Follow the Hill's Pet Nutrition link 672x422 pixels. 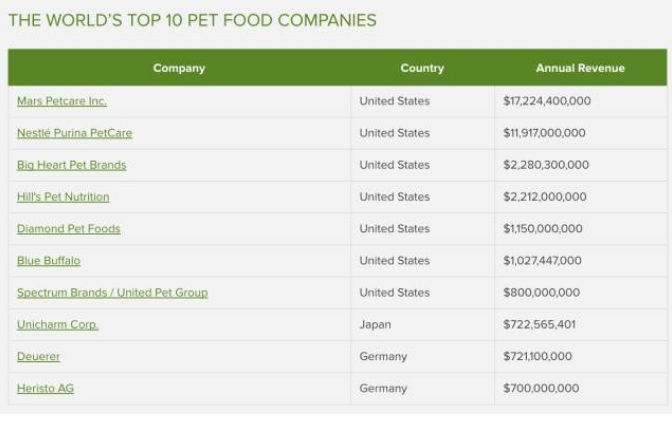pos(63,197)
